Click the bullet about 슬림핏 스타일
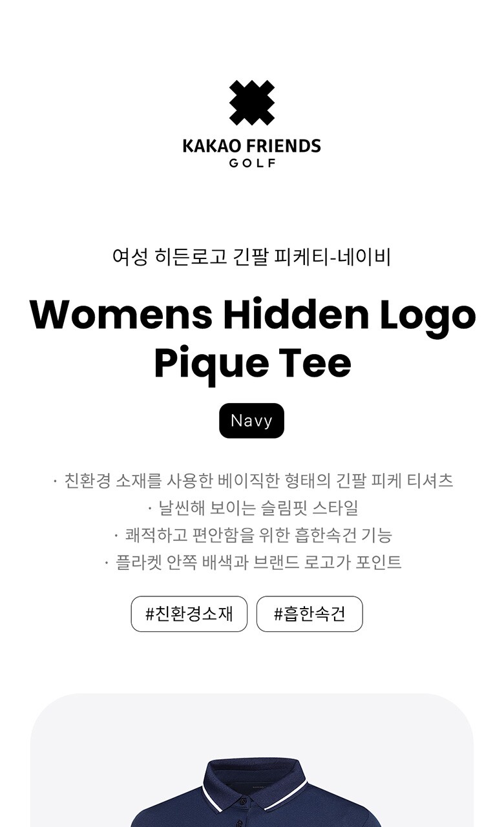The image size is (504, 827). click(x=252, y=508)
